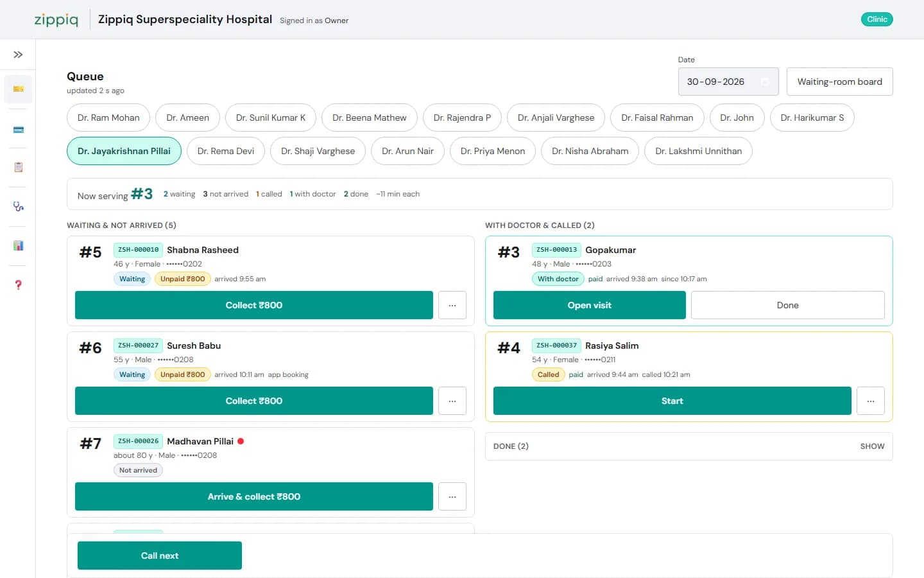Start consultation for Rasiya Salim
924x578 pixels.
pos(672,401)
